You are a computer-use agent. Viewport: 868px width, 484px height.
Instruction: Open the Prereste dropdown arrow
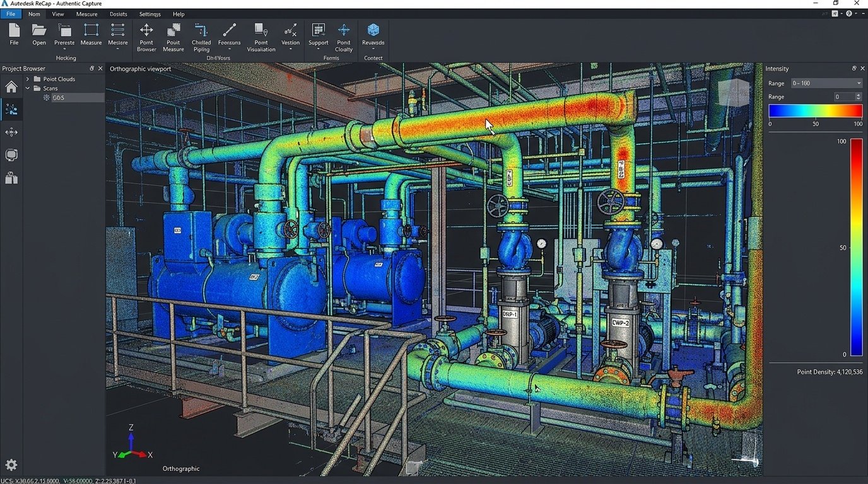64,49
